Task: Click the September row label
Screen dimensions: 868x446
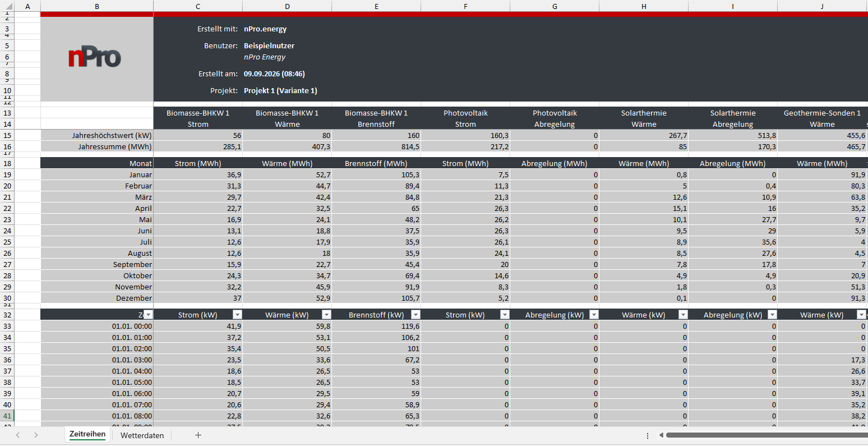Action: coord(97,264)
